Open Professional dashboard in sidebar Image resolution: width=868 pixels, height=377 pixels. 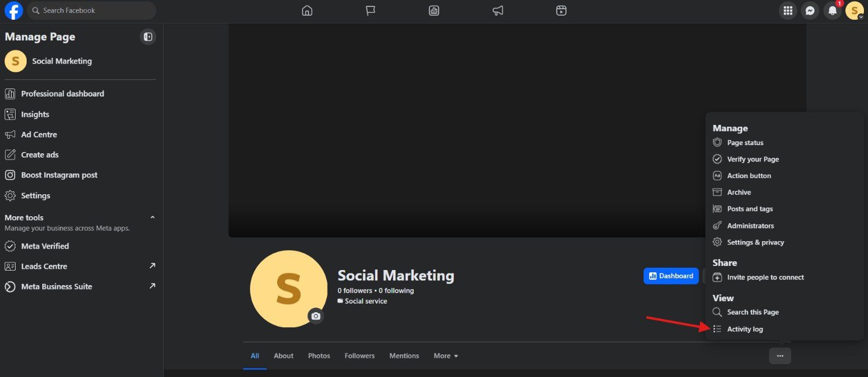point(62,94)
